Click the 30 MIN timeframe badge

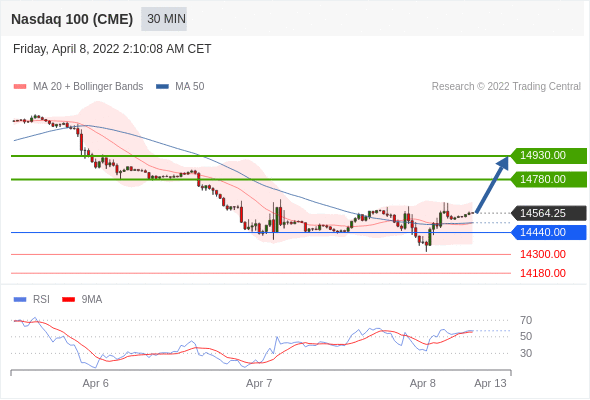click(x=164, y=19)
